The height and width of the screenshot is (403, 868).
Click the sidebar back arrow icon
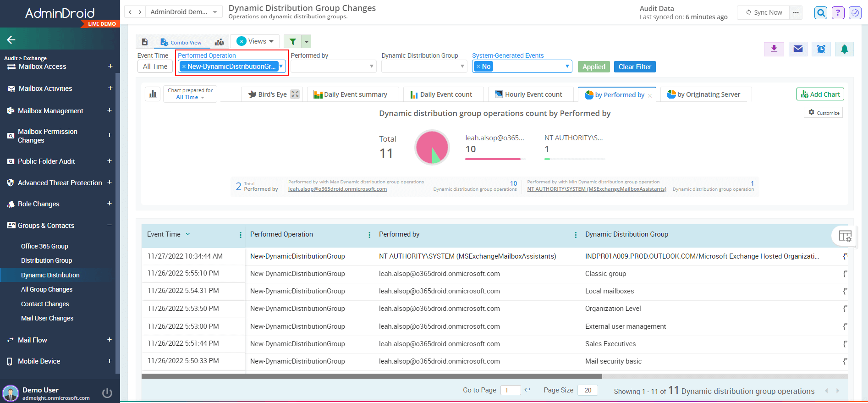click(11, 40)
